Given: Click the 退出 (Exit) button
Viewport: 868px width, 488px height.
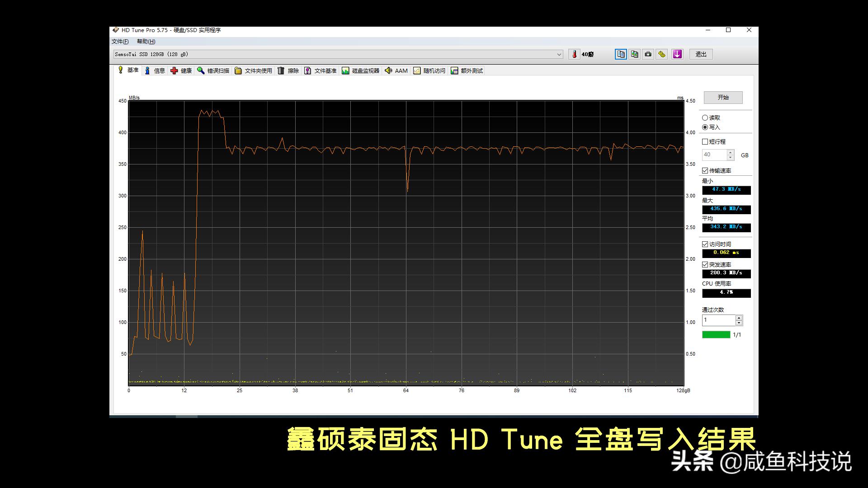Looking at the screenshot, I should tap(700, 54).
